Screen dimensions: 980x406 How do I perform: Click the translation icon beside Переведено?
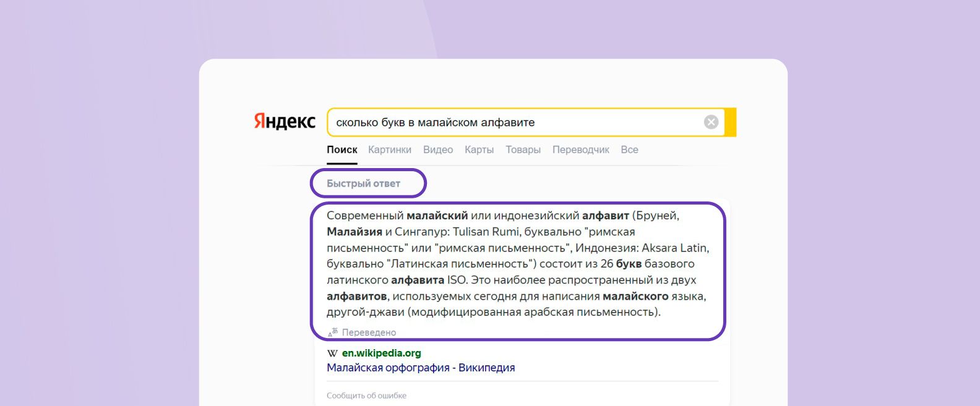click(333, 332)
